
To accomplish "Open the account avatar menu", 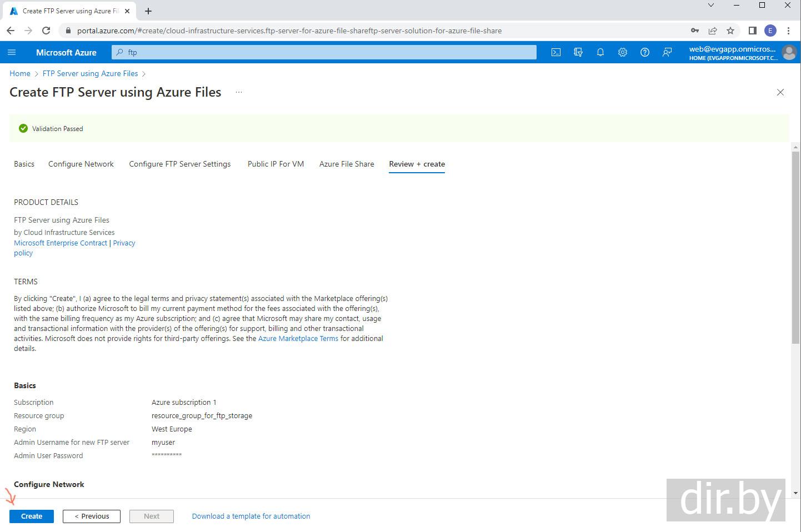I will click(x=788, y=52).
